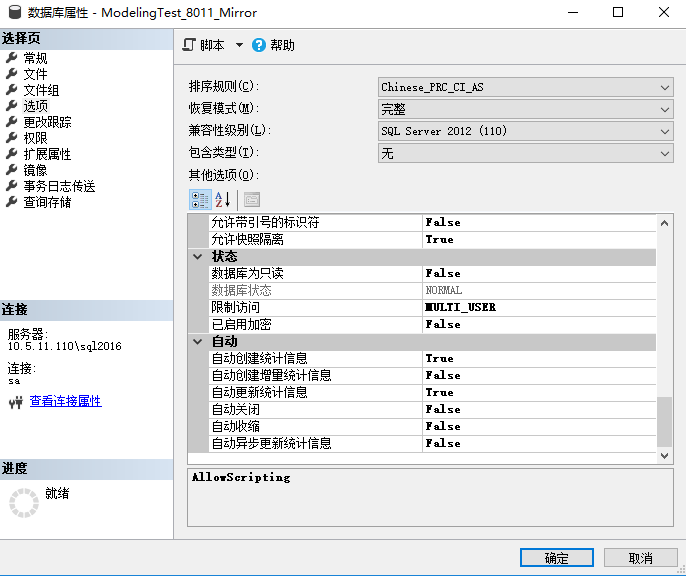
Task: Click the alphabetical sort icon
Action: pyautogui.click(x=224, y=199)
